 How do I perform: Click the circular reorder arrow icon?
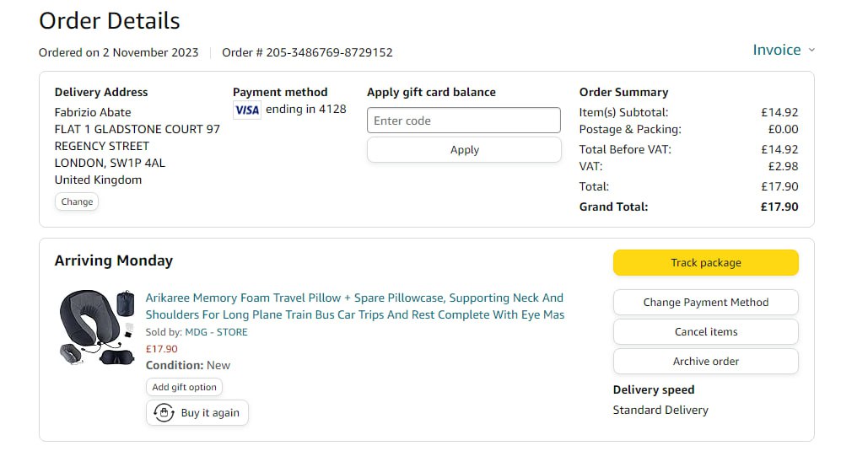coord(164,413)
